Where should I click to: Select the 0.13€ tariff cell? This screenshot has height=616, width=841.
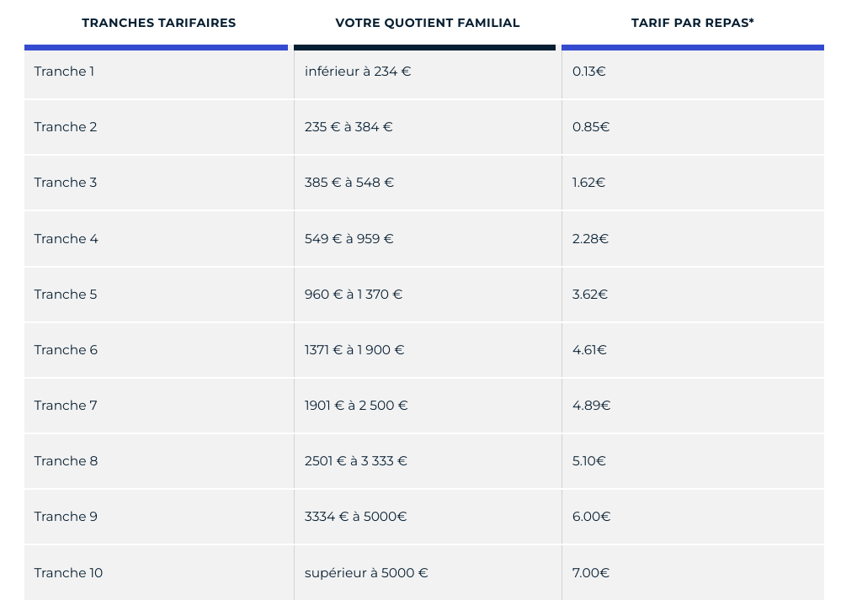coord(588,72)
